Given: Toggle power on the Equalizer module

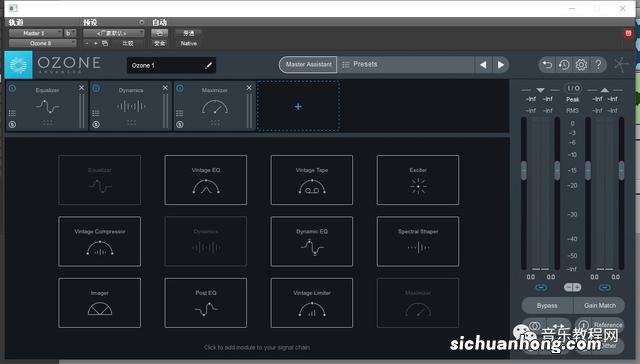Looking at the screenshot, I should [x=12, y=88].
